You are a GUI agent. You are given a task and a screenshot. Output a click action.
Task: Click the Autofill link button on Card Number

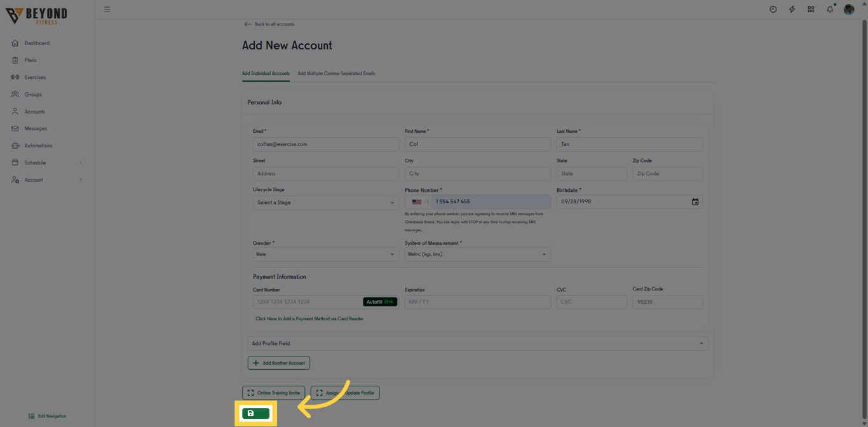coord(380,301)
